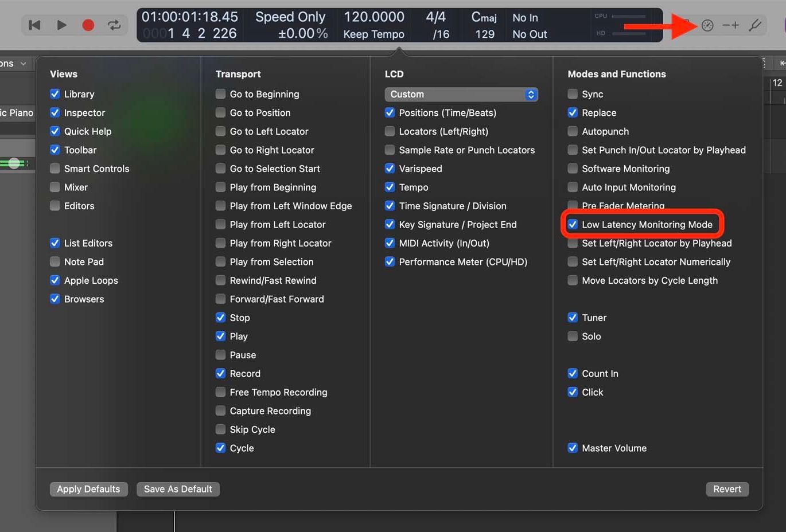This screenshot has height=532, width=786.
Task: Toggle the Browsers checkbox
Action: coord(55,299)
